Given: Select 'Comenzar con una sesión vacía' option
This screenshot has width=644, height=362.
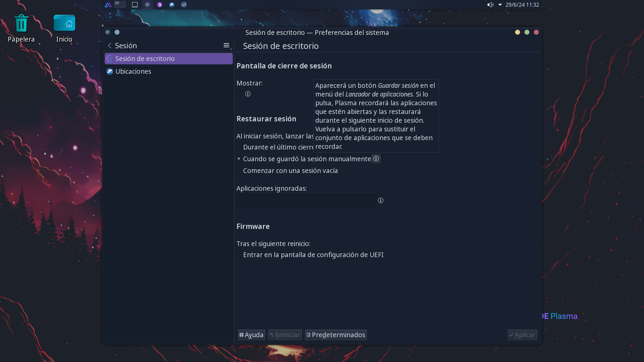Looking at the screenshot, I should [239, 171].
